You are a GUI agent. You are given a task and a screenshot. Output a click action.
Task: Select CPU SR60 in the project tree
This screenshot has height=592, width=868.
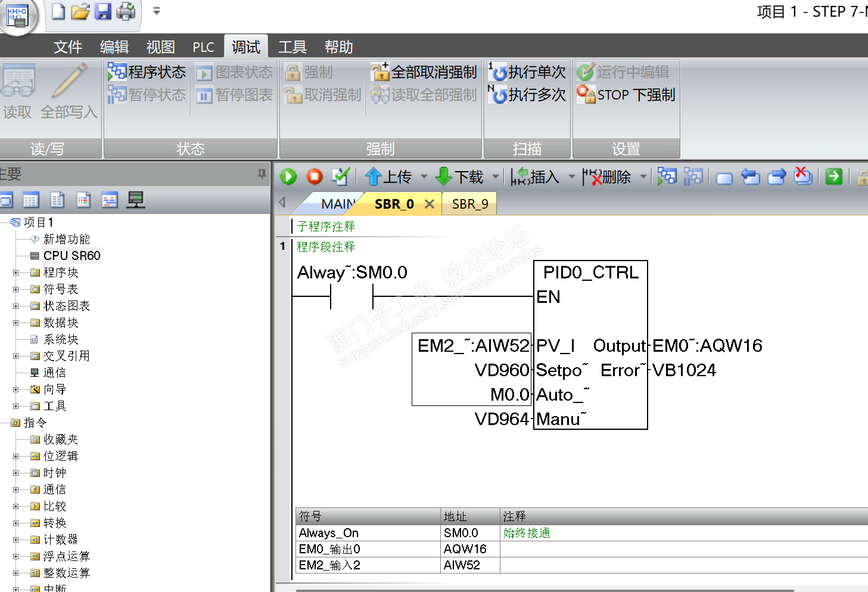tap(71, 256)
